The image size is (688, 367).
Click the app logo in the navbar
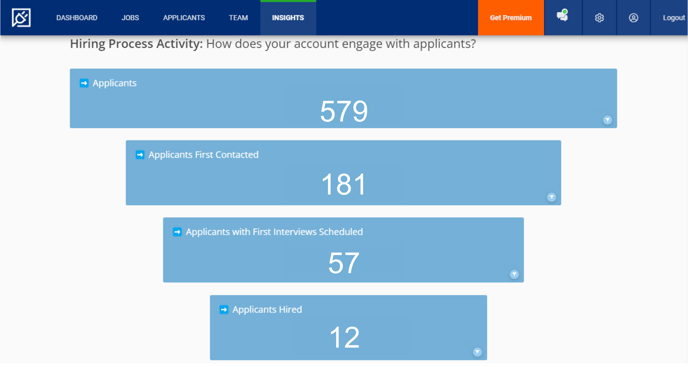click(x=21, y=18)
